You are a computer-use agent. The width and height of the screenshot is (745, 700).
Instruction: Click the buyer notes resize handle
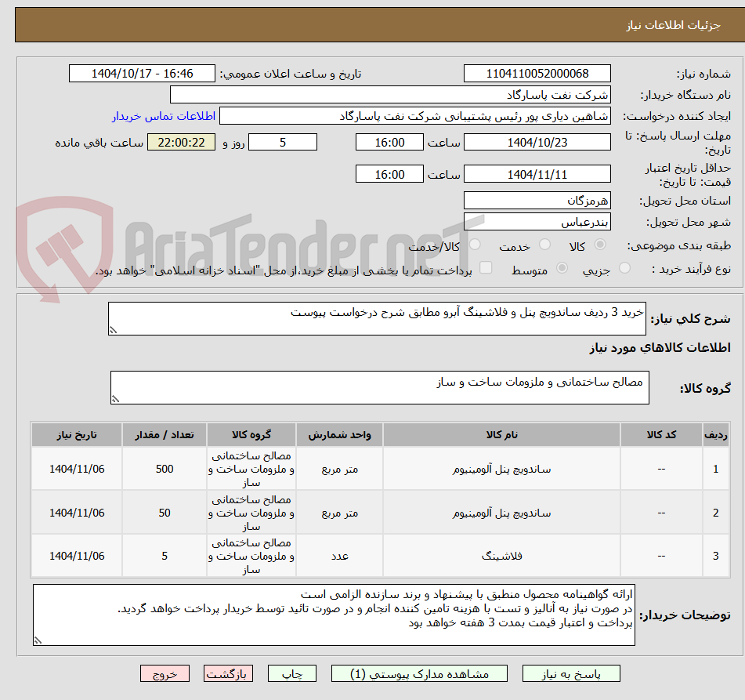point(38,640)
